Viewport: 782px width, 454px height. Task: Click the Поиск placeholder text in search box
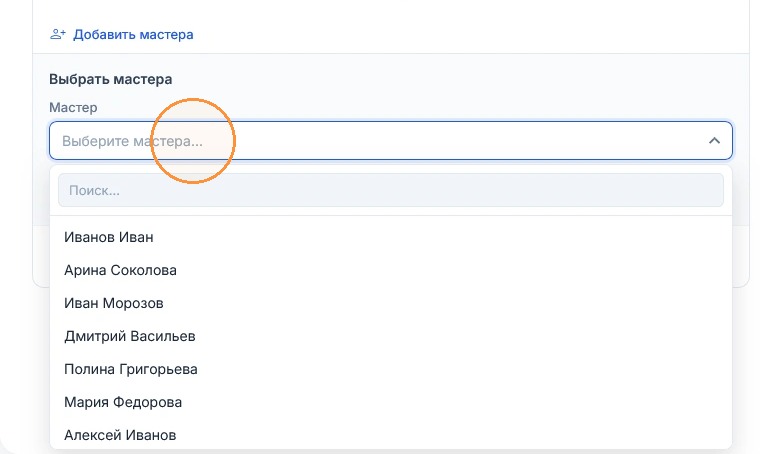click(94, 191)
